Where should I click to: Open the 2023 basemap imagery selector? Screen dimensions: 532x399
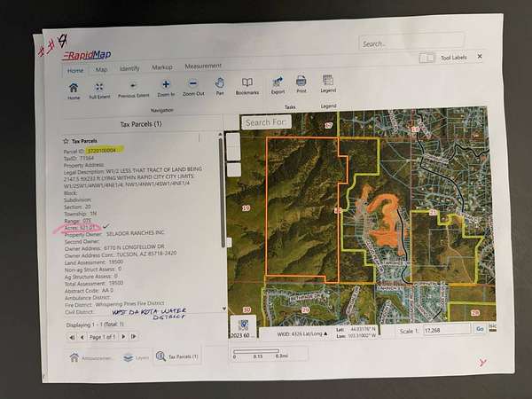tap(243, 331)
